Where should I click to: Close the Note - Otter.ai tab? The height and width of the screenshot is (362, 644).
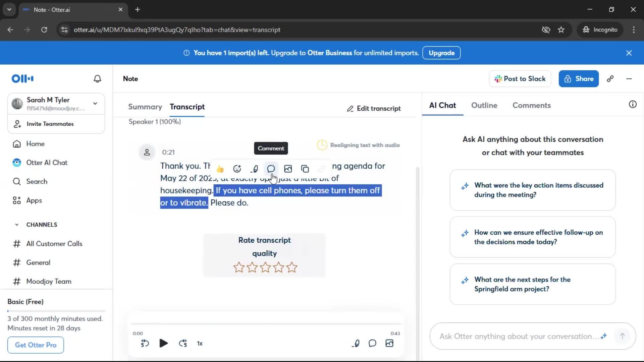pyautogui.click(x=120, y=10)
